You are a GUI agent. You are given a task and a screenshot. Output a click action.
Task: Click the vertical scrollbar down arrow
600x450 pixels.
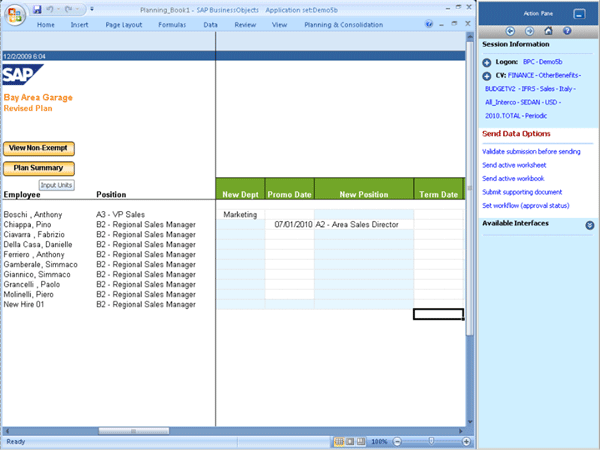pos(470,422)
